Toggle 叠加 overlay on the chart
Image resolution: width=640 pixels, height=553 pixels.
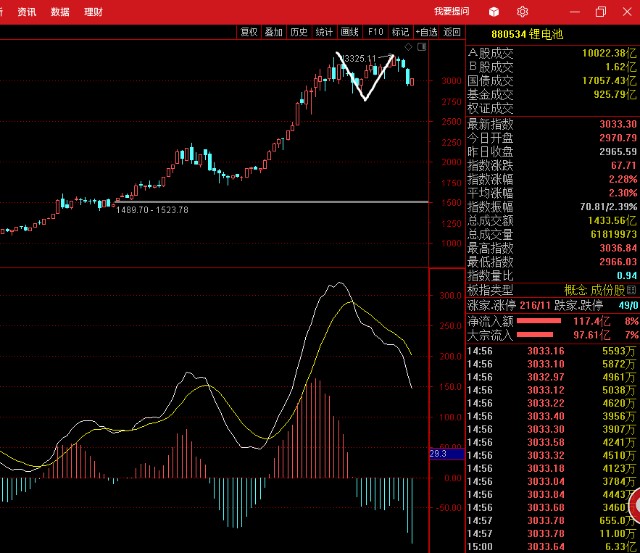click(x=274, y=32)
